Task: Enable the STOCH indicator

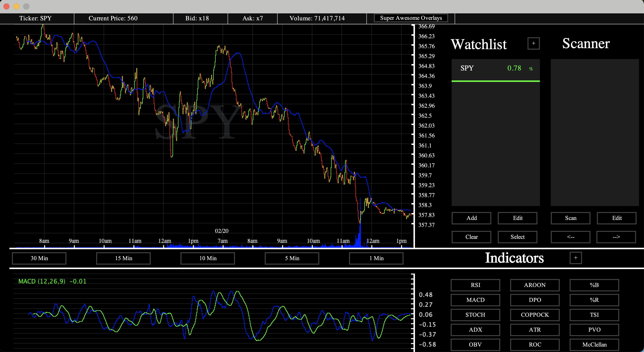Action: pyautogui.click(x=475, y=315)
